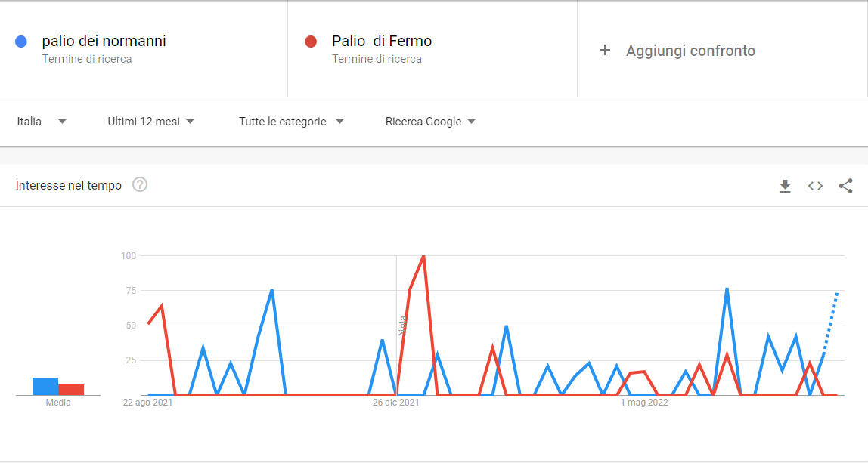Viewport: 868px width, 463px height.
Task: Click the red dot for Palio di Fermo
Action: 311,42
